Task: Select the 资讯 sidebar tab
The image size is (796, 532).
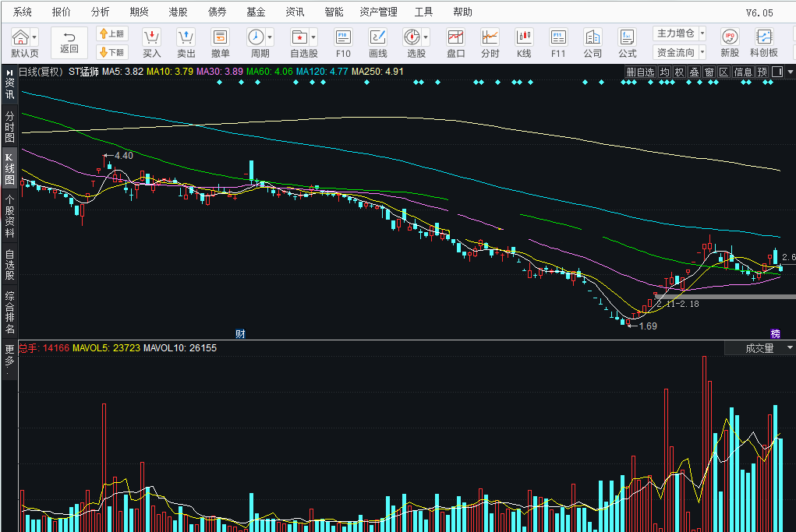Action: click(x=9, y=85)
